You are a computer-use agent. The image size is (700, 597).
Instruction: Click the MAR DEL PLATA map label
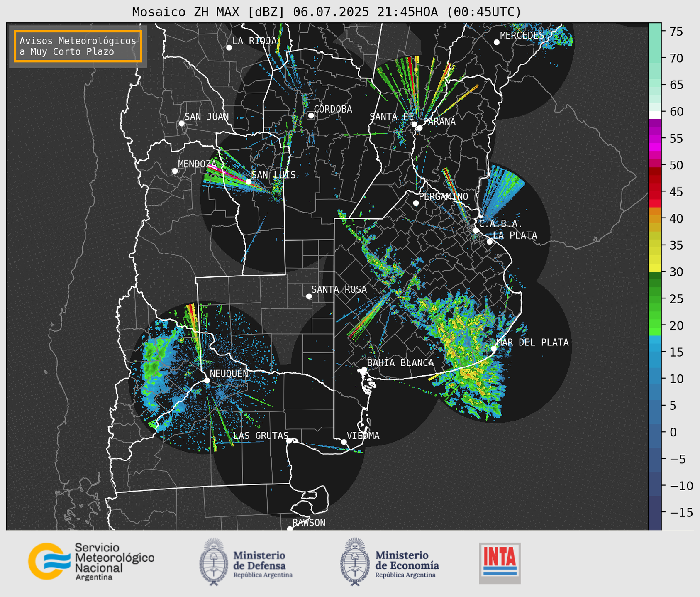pyautogui.click(x=532, y=342)
